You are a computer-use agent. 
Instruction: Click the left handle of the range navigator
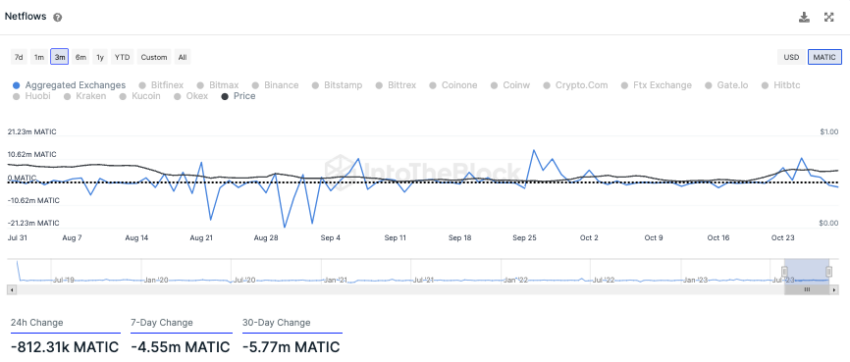(784, 272)
